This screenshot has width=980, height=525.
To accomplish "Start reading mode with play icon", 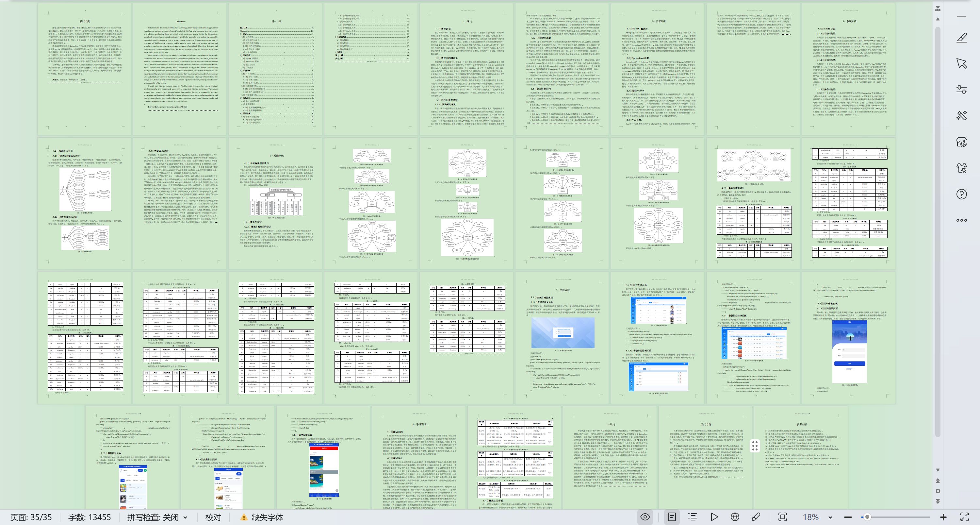I will pyautogui.click(x=714, y=517).
